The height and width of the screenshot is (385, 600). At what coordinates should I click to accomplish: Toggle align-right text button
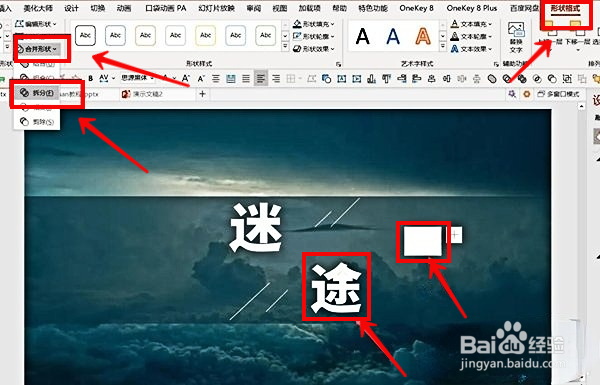(276, 79)
